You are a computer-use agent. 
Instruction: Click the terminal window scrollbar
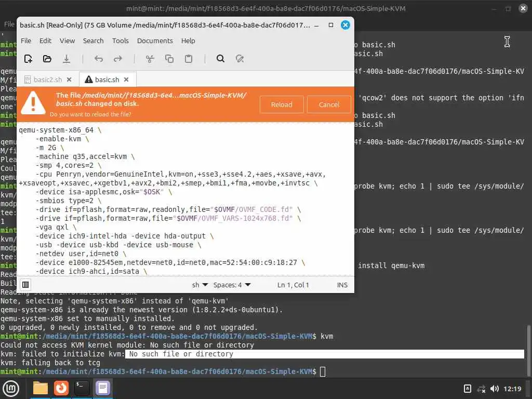[528, 350]
